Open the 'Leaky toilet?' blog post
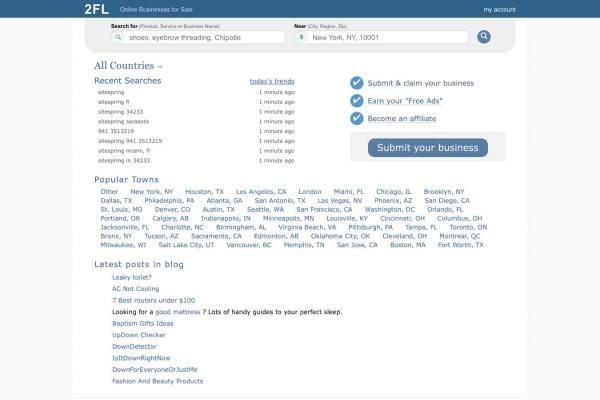Screen dimensions: 600x400 [132, 277]
